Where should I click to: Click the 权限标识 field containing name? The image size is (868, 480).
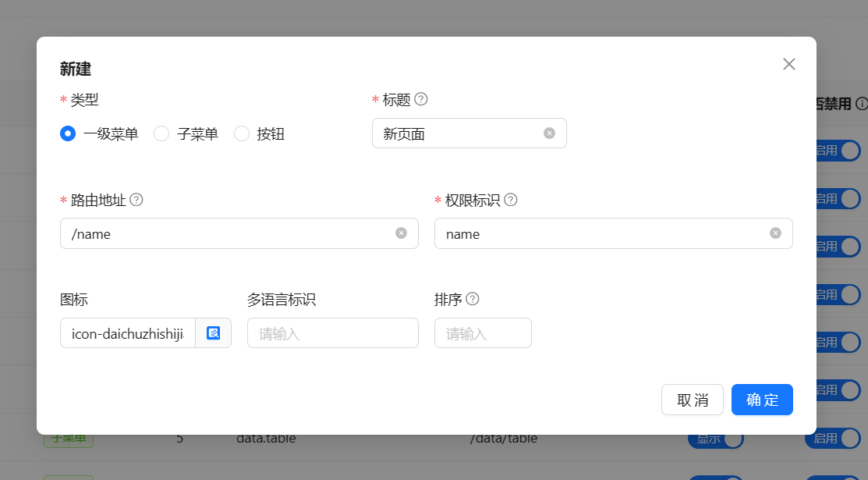(604, 233)
